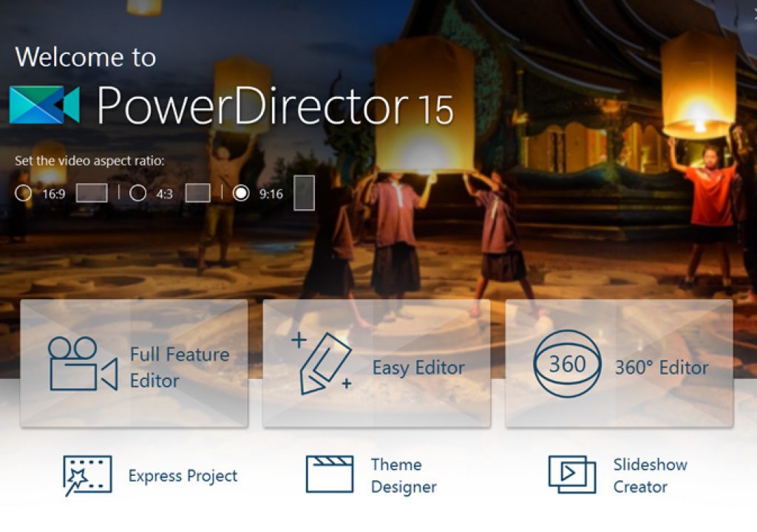Viewport: 757px width, 532px height.
Task: Click the 9:16 vertical rectangle preview
Action: 304,193
